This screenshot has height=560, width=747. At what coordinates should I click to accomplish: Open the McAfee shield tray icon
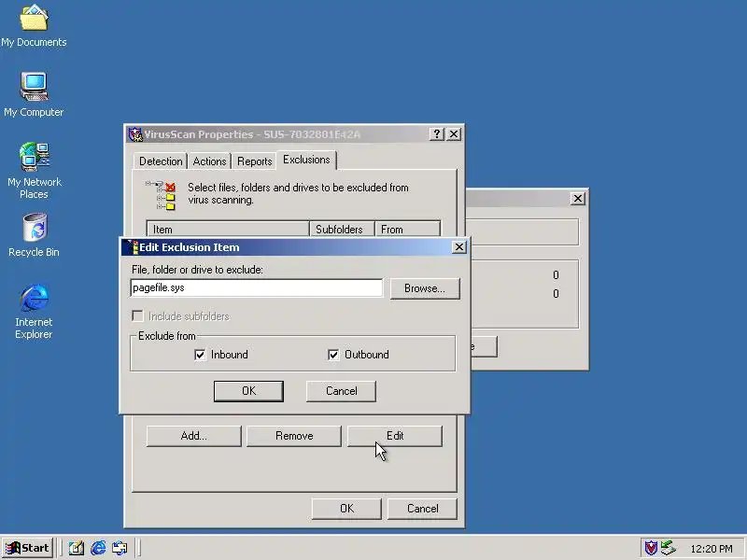point(651,548)
